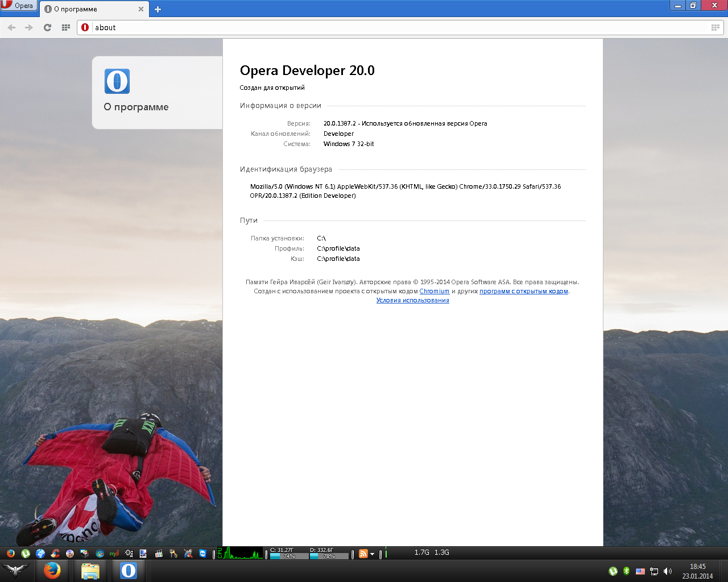This screenshot has width=728, height=582.
Task: Open the Speed Dial grid button
Action: (x=66, y=27)
